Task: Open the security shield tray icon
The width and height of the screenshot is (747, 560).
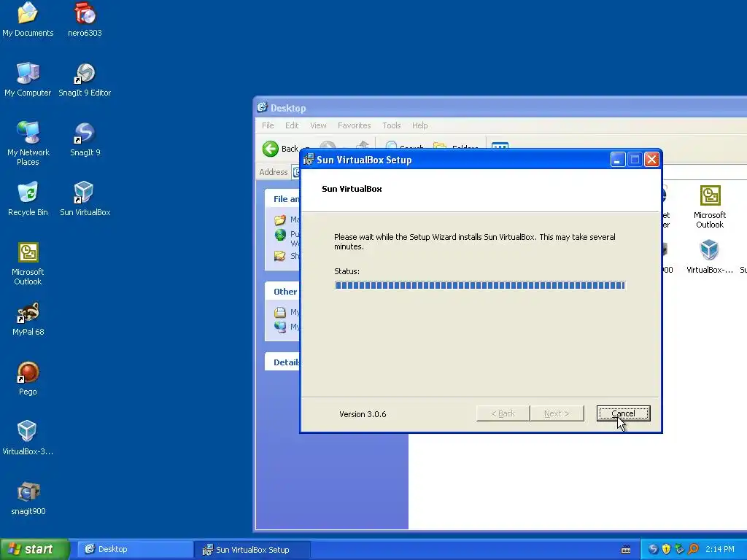Action: (667, 549)
